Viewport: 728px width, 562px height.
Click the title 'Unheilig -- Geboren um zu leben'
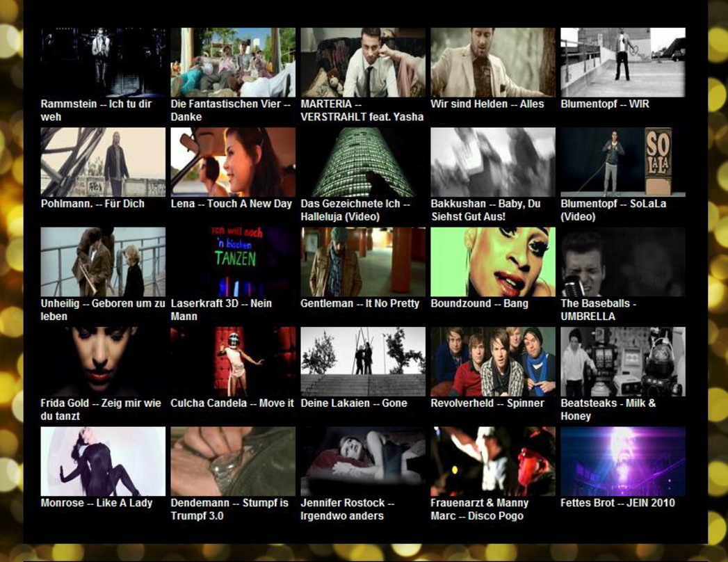(x=103, y=310)
